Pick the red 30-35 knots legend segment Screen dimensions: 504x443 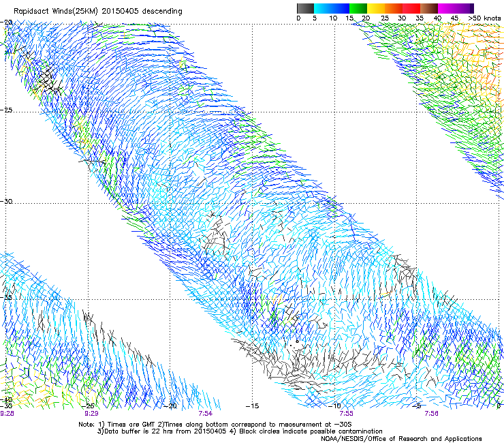tap(411, 8)
